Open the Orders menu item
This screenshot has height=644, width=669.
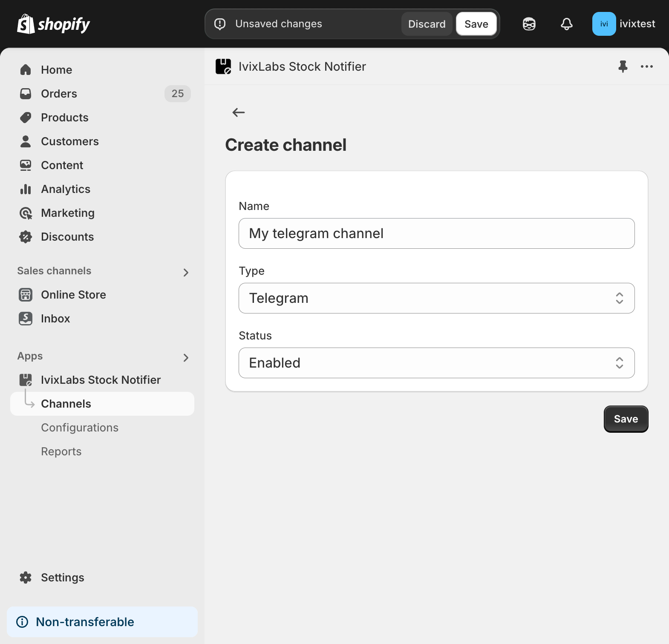[x=102, y=94]
